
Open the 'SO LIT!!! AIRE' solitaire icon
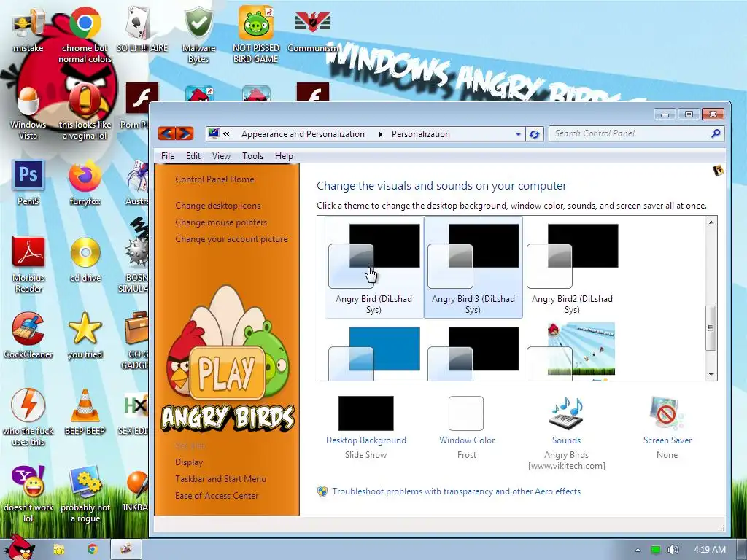pyautogui.click(x=142, y=29)
